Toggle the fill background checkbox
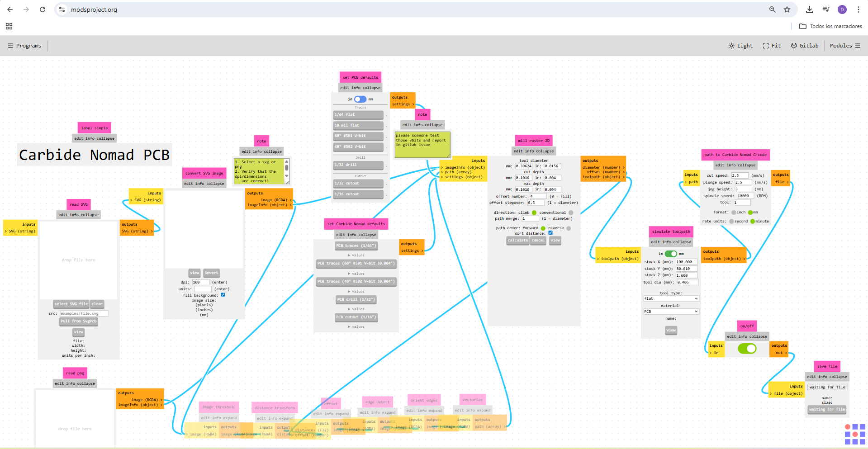The height and width of the screenshot is (449, 868). click(223, 295)
